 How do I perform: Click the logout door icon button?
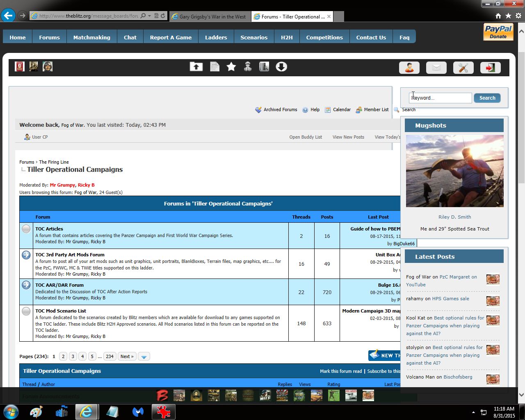490,68
